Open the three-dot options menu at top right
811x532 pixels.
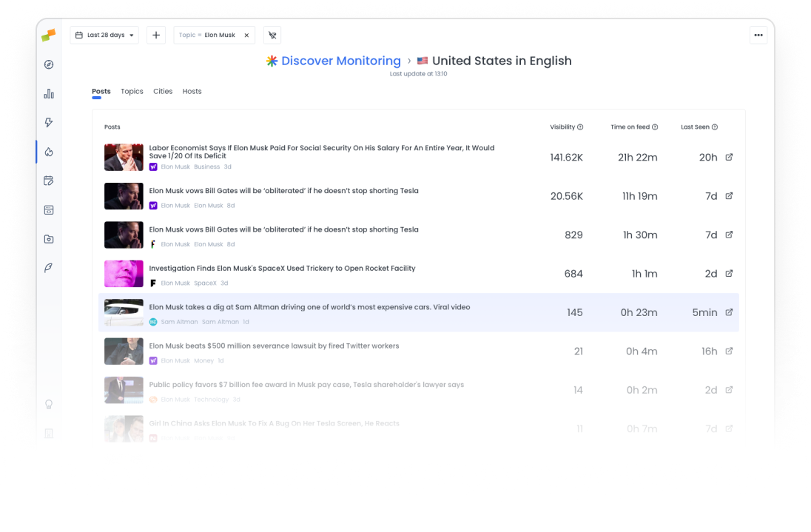click(x=758, y=35)
